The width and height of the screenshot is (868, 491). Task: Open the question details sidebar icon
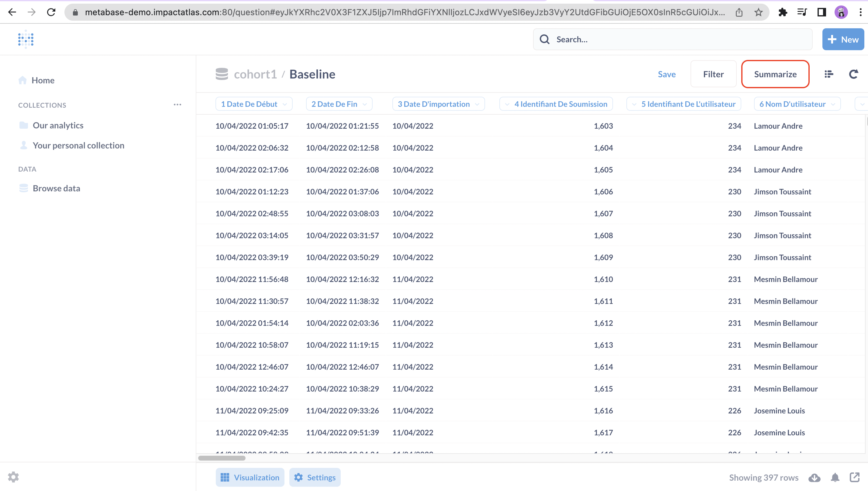[x=828, y=74]
